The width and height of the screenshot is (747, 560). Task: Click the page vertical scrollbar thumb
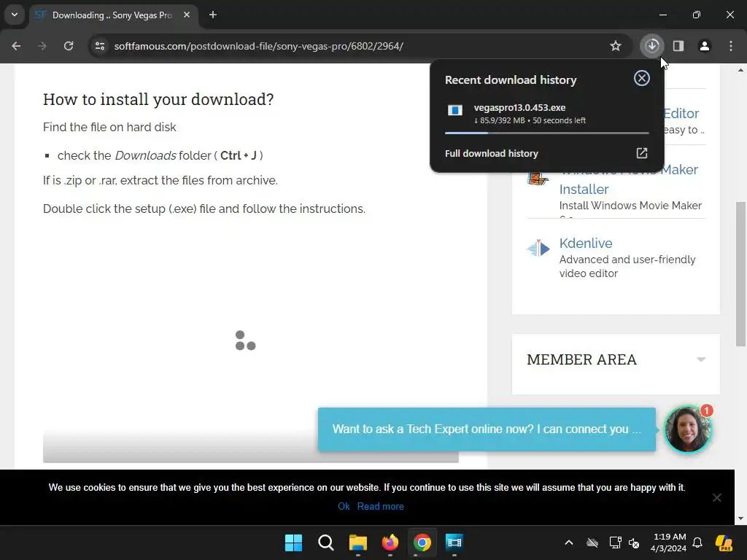click(740, 274)
